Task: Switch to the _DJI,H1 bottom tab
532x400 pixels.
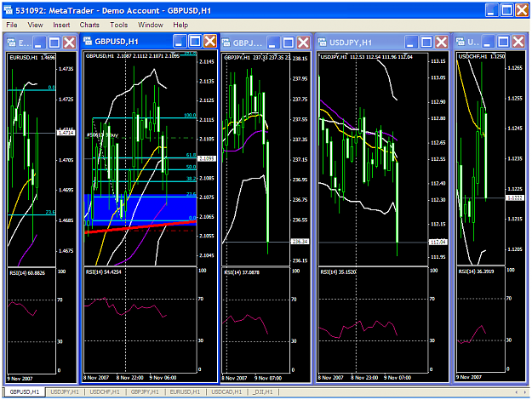Action: tap(263, 391)
